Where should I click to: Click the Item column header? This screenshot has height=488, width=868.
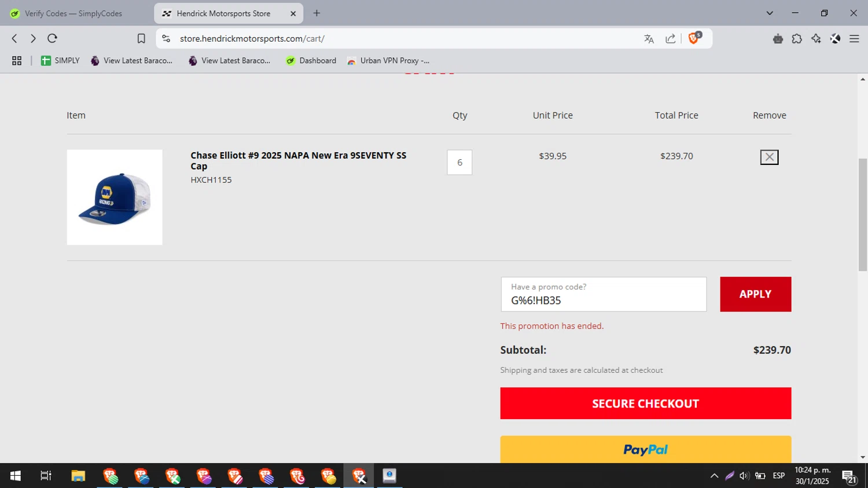pyautogui.click(x=76, y=115)
